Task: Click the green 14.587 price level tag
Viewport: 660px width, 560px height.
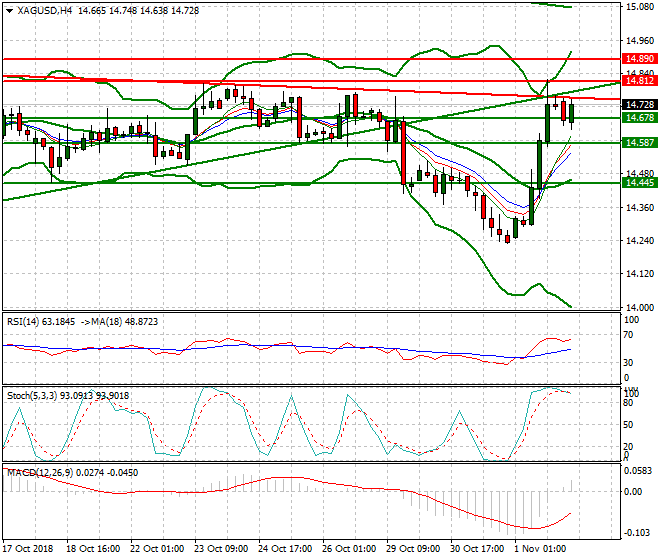Action: coord(639,143)
